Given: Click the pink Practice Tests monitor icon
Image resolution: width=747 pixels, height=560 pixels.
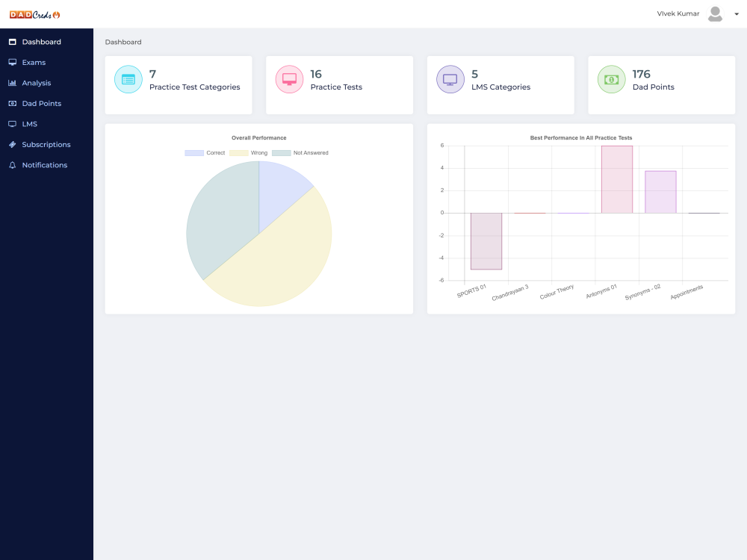Looking at the screenshot, I should click(290, 79).
